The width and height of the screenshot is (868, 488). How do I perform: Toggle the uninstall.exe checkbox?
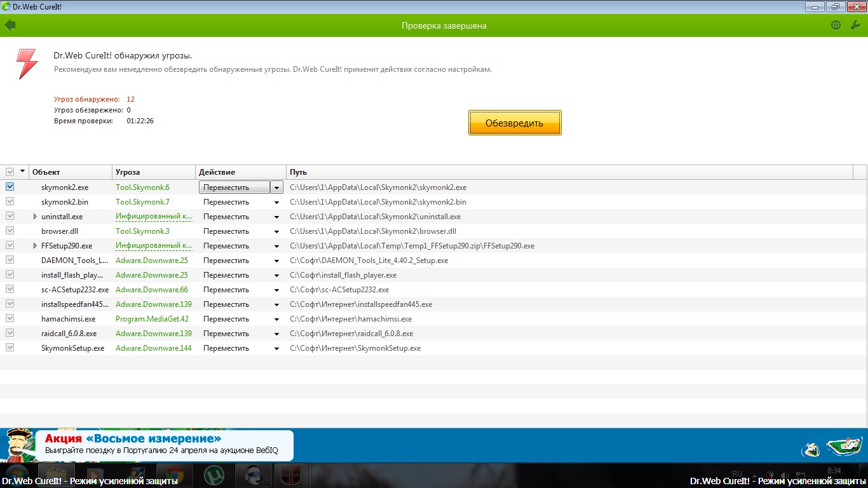10,216
